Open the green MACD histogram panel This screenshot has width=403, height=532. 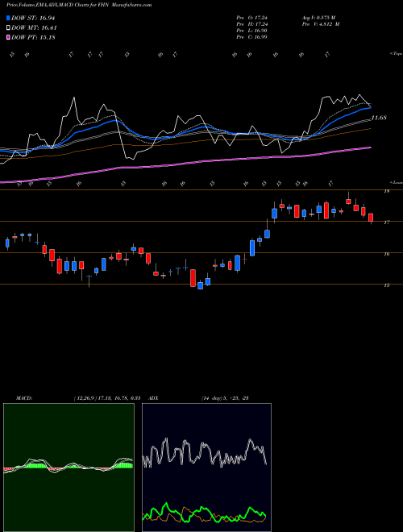69,468
